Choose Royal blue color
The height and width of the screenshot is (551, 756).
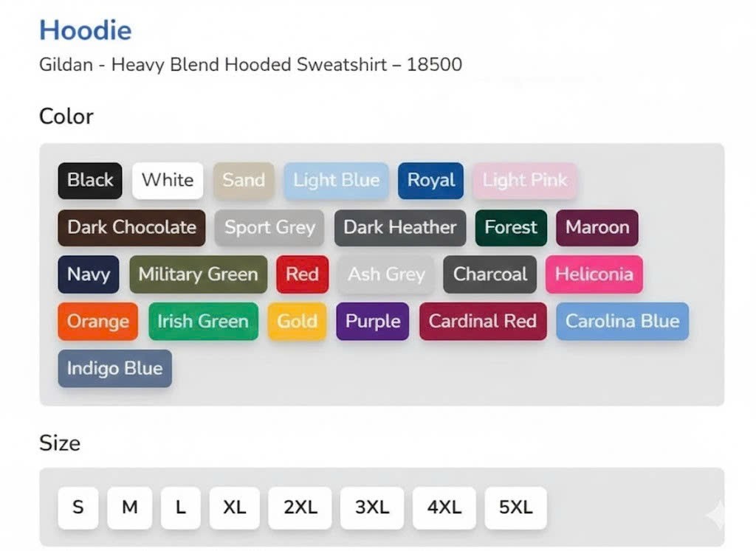coord(430,181)
